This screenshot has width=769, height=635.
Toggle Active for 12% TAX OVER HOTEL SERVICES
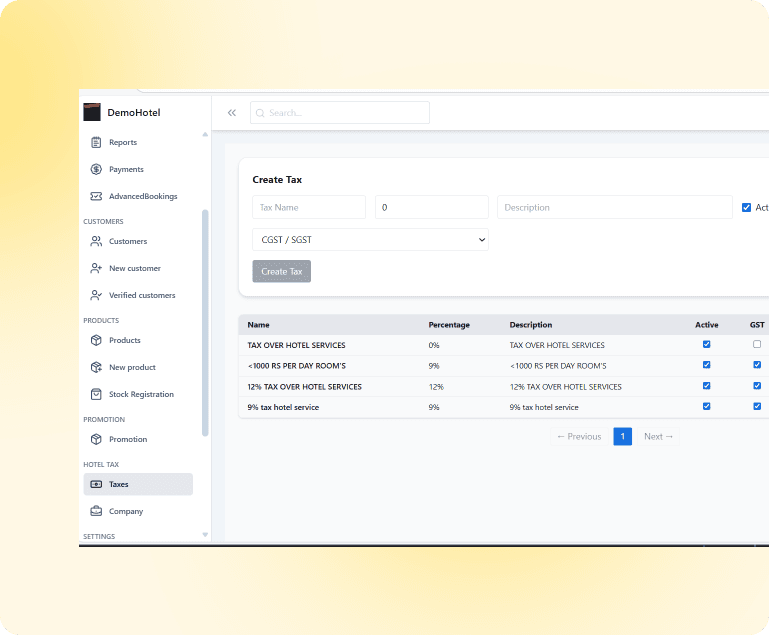point(707,386)
